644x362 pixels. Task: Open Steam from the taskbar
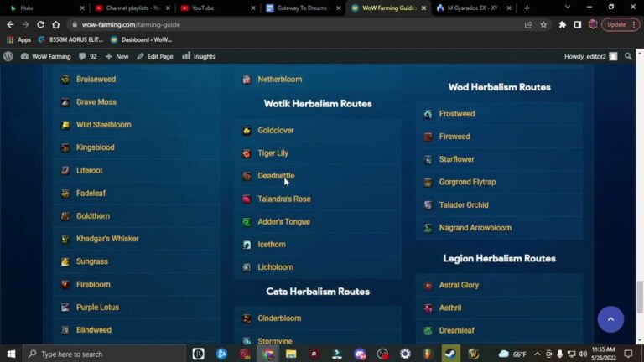click(450, 354)
